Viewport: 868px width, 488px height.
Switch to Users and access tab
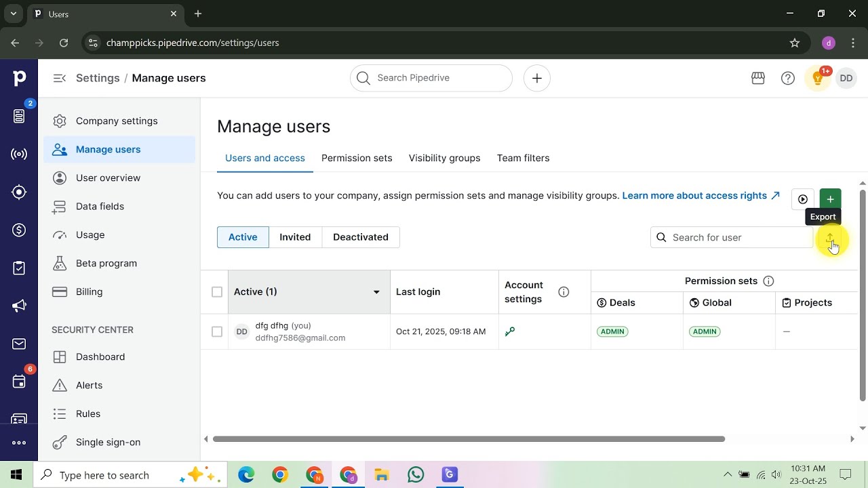click(265, 158)
